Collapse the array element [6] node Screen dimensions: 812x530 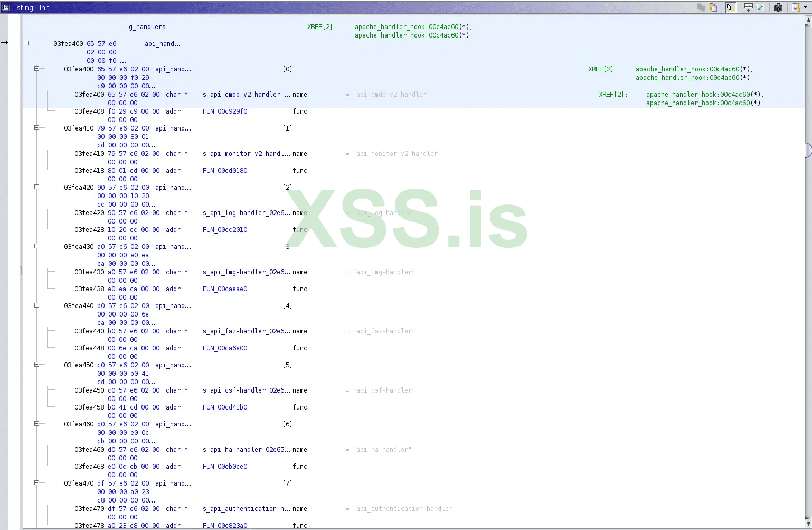point(36,424)
